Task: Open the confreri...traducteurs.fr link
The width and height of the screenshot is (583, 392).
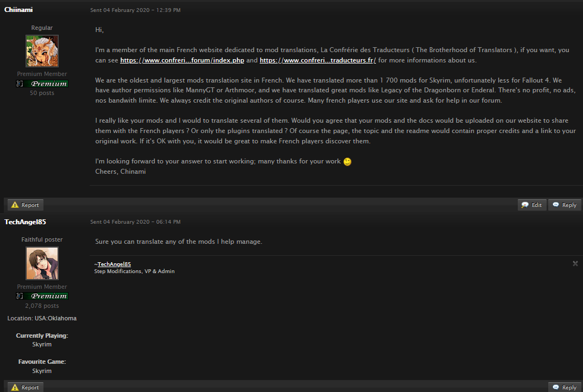Action: (x=317, y=60)
